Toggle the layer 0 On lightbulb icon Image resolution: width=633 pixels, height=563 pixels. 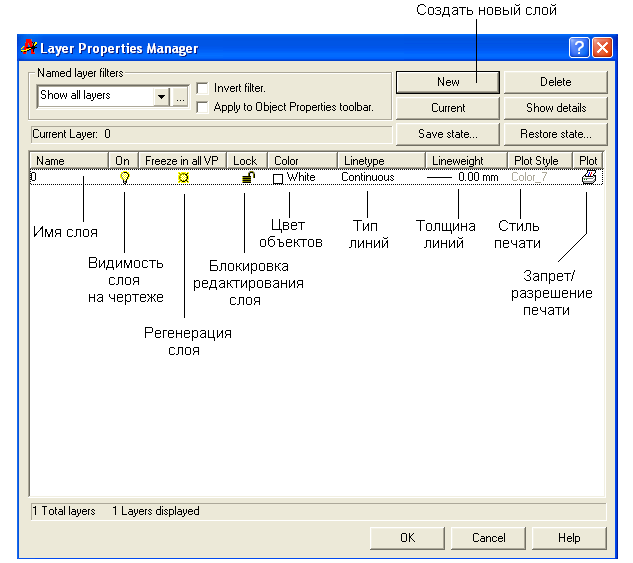point(125,178)
